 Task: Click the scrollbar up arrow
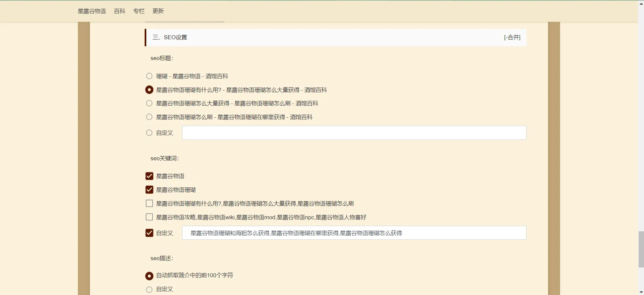(641, 3)
